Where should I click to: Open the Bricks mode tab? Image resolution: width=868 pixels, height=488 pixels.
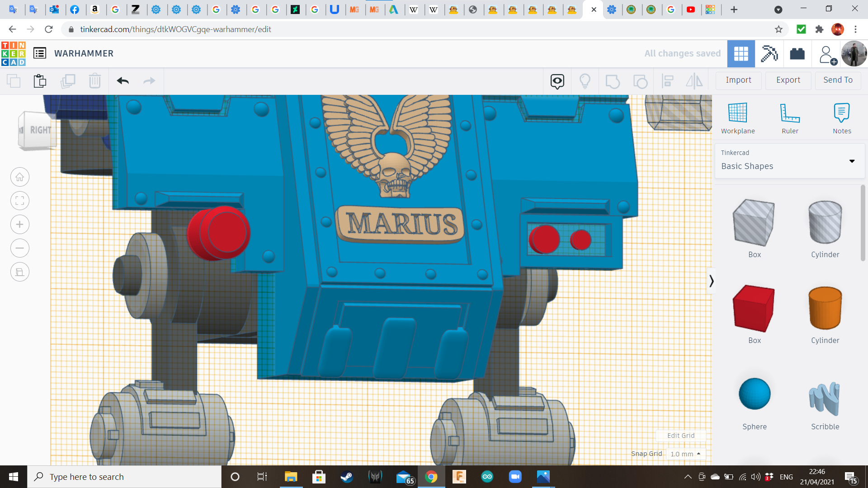click(797, 53)
